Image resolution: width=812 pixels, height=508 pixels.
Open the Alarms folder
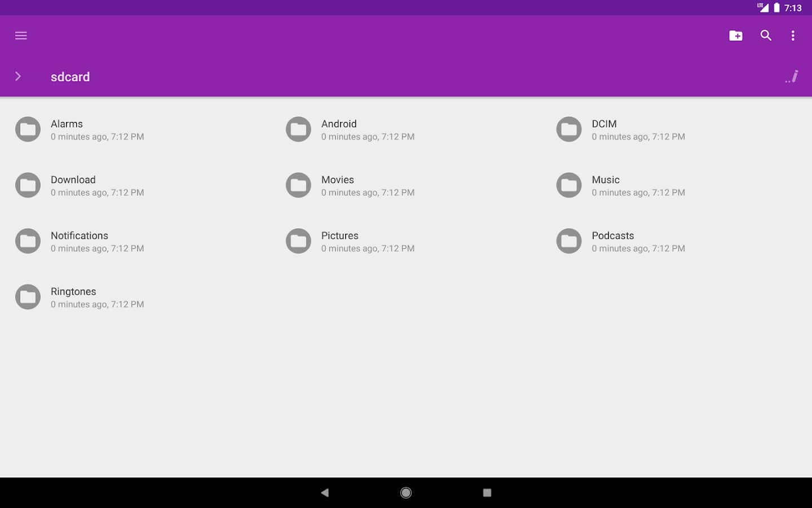[67, 124]
